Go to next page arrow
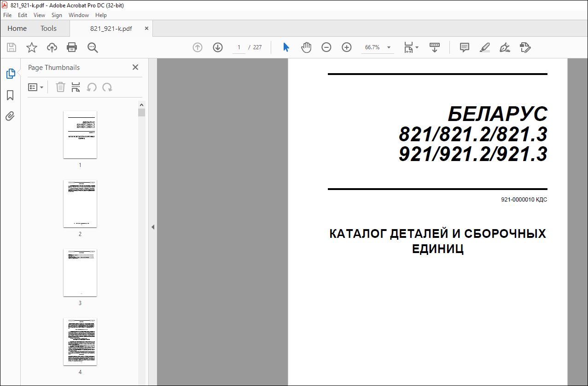The width and height of the screenshot is (588, 386). coord(218,47)
